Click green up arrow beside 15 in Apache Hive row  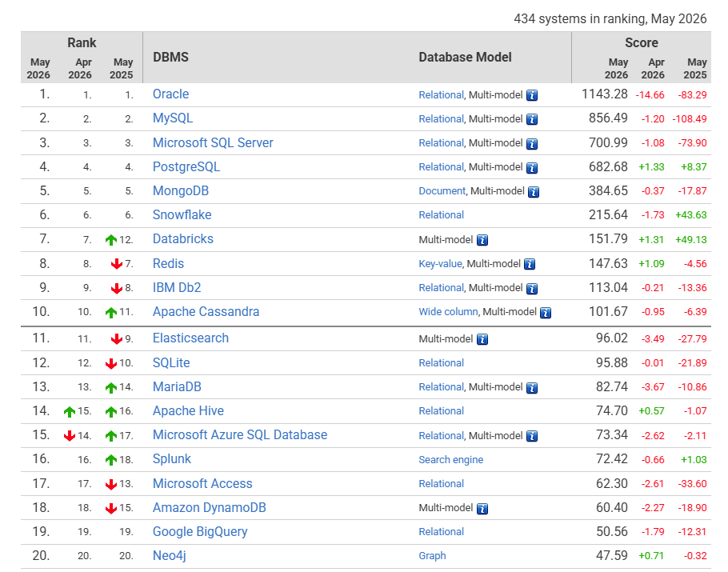(69, 412)
